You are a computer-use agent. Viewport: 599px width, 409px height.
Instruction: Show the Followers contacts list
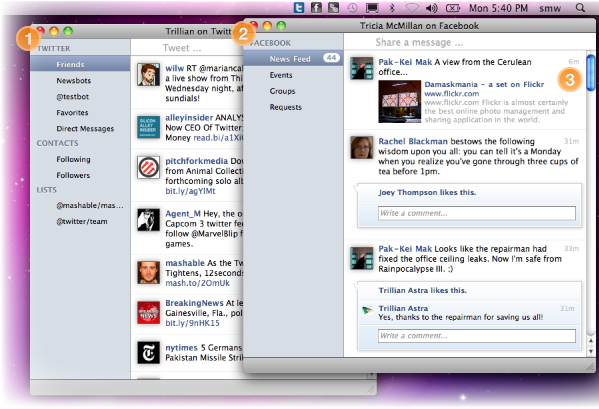tap(80, 175)
